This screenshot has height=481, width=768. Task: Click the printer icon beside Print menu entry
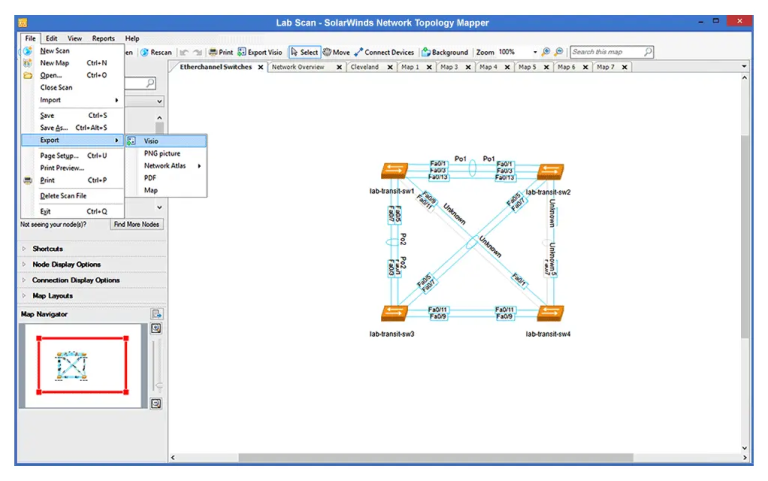(x=28, y=180)
